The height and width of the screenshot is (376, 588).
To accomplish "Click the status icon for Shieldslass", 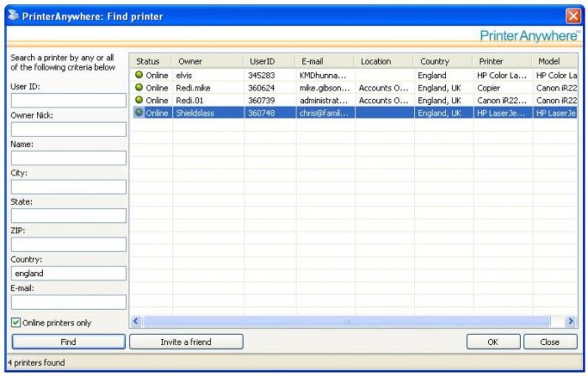I will click(x=139, y=112).
